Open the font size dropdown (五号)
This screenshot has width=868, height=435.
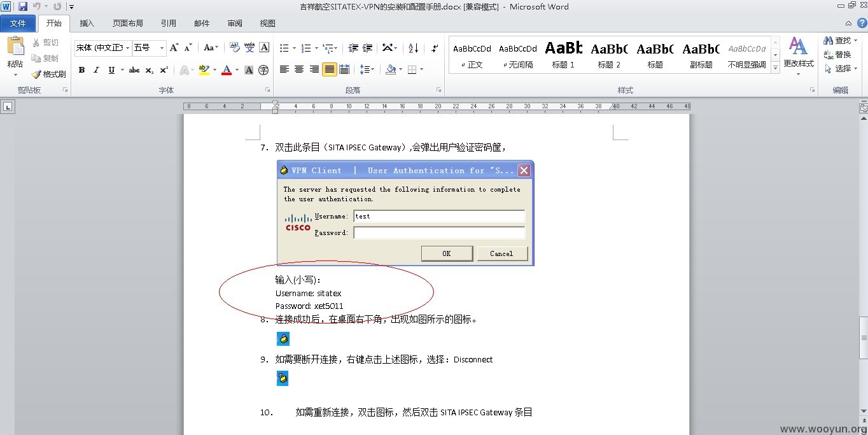(162, 48)
